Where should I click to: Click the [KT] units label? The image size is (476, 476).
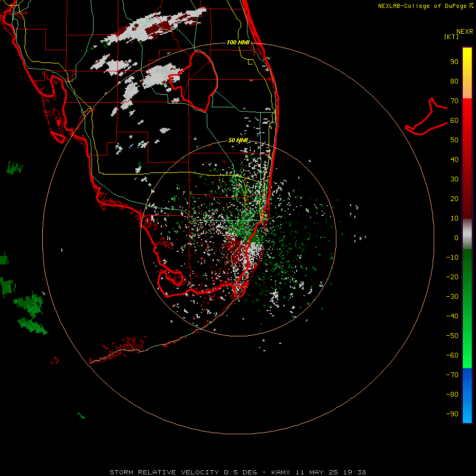click(x=452, y=36)
